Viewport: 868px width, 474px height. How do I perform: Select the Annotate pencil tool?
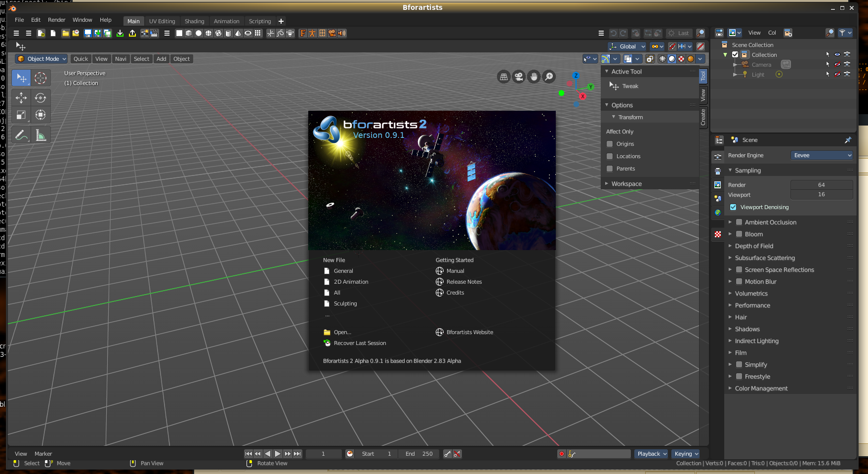21,135
